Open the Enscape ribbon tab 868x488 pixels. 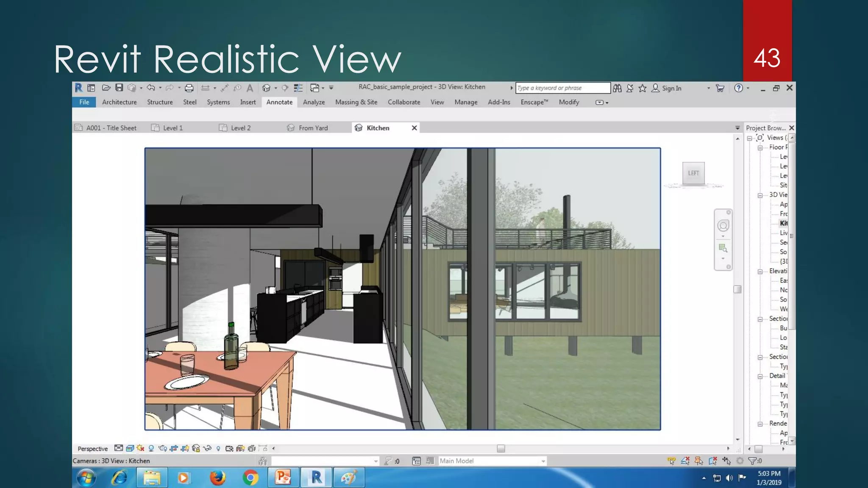coord(534,102)
